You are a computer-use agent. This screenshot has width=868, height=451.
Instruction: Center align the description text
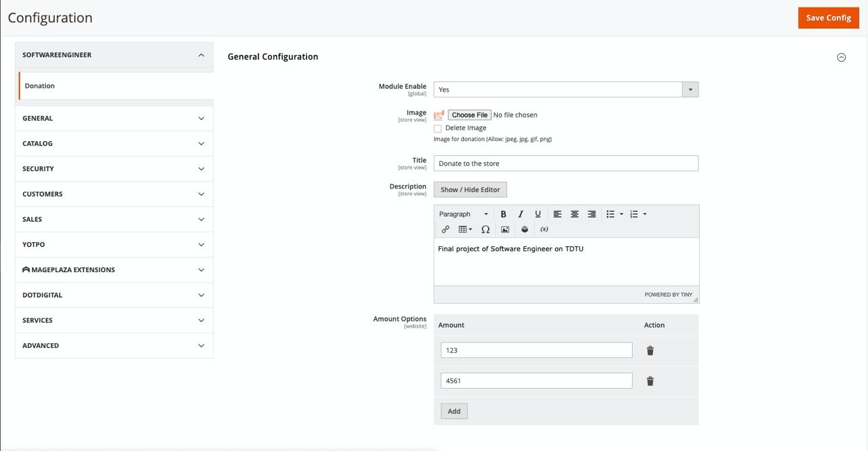pos(574,214)
